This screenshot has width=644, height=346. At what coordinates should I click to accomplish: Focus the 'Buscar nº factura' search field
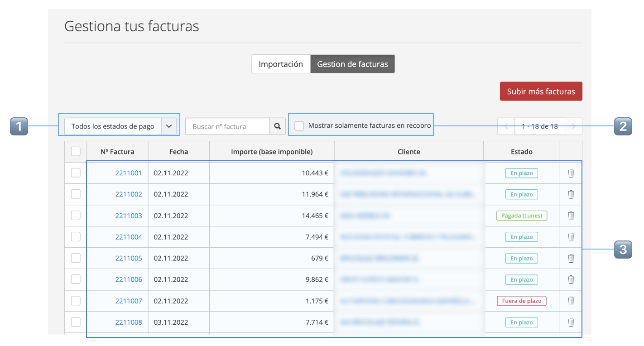227,126
